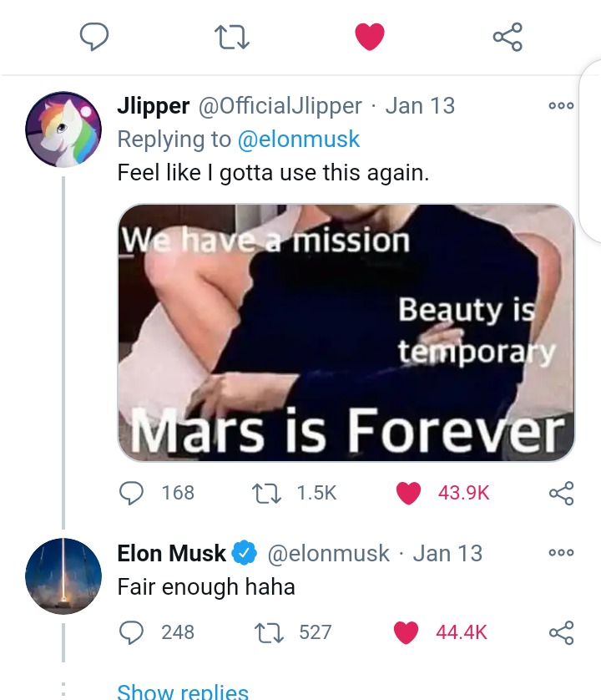This screenshot has height=700, width=601.
Task: Open Elon Musk's rocket launch avatar
Action: tap(63, 576)
